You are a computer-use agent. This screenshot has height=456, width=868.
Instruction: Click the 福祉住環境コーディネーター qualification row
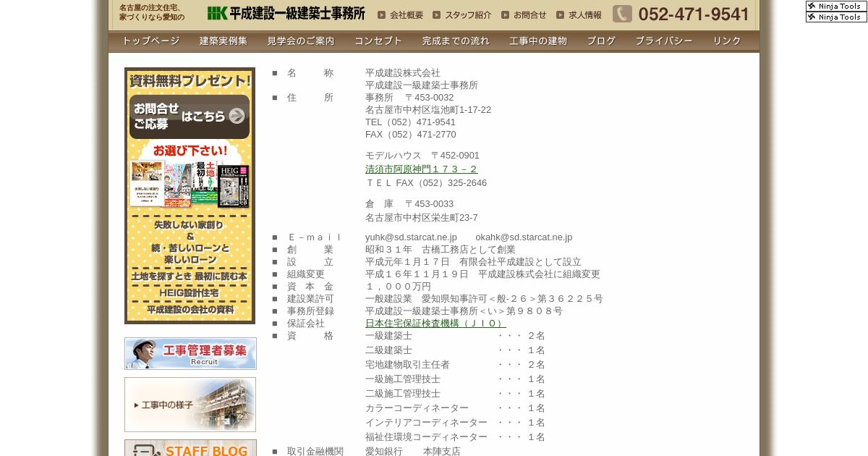coord(455,437)
